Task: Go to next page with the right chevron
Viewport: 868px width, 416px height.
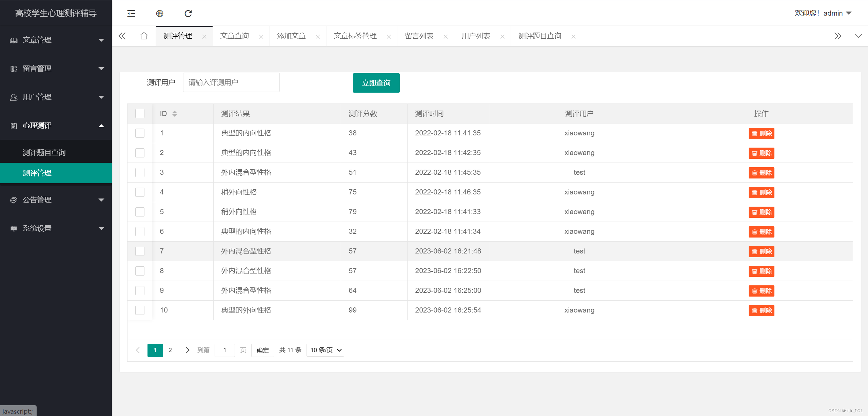Action: pyautogui.click(x=187, y=350)
